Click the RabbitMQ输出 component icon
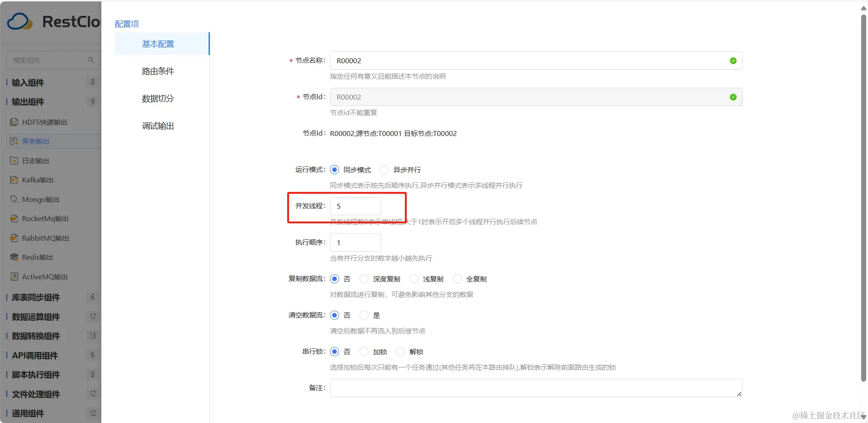Viewport: 868px width, 423px height. [x=14, y=238]
